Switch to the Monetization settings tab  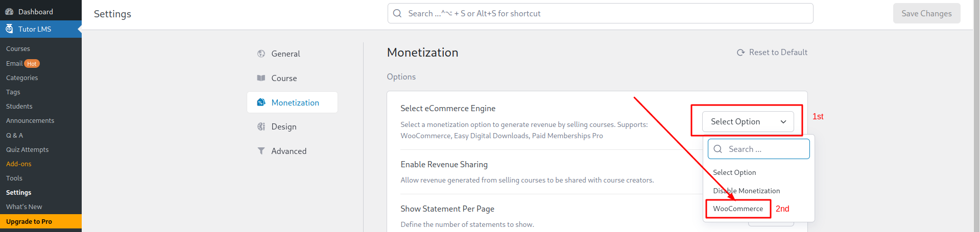(292, 102)
